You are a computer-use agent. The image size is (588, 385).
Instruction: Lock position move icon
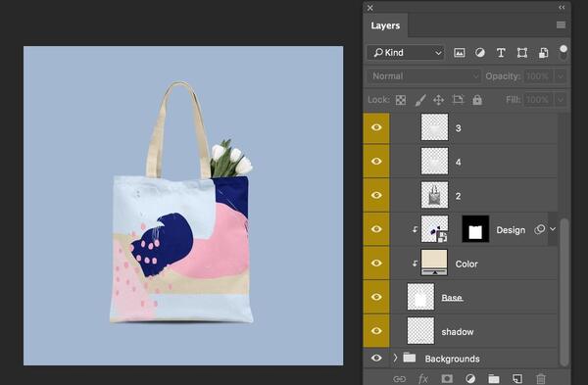(438, 100)
